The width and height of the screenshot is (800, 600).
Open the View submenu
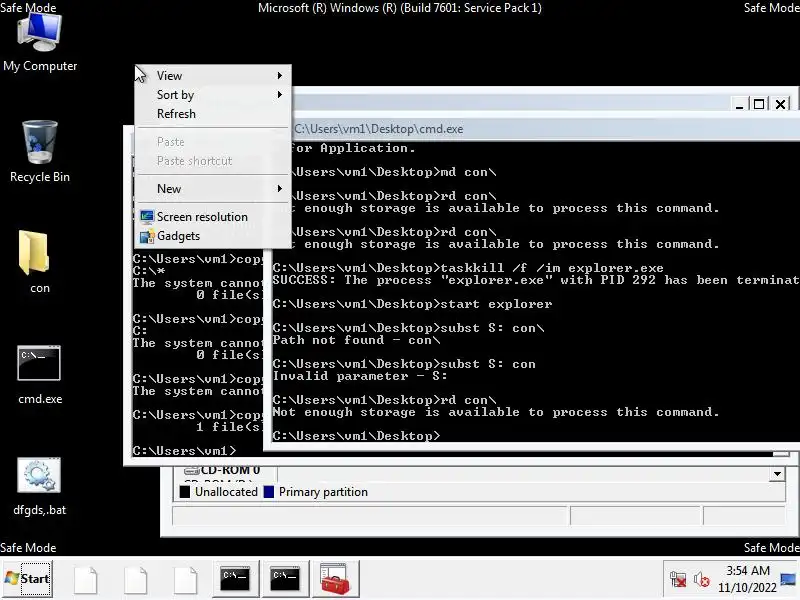click(213, 76)
